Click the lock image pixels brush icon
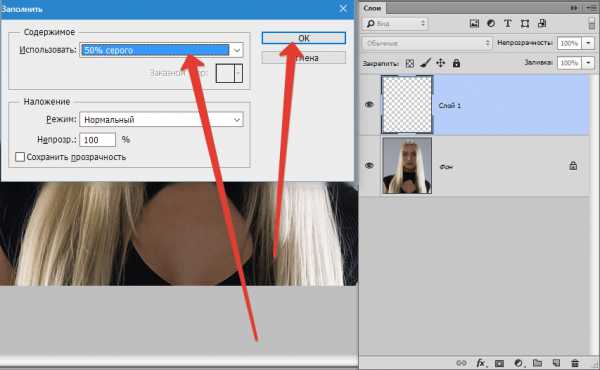 tap(425, 63)
